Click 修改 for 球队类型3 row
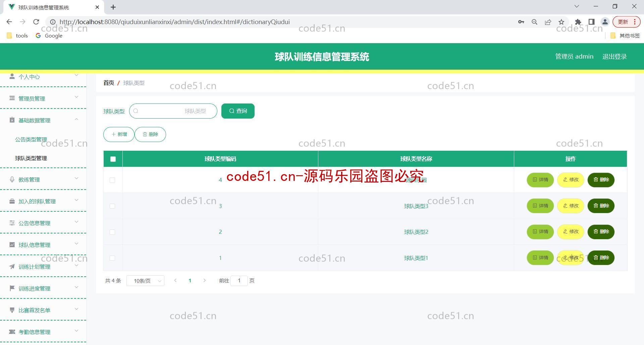 pos(571,206)
